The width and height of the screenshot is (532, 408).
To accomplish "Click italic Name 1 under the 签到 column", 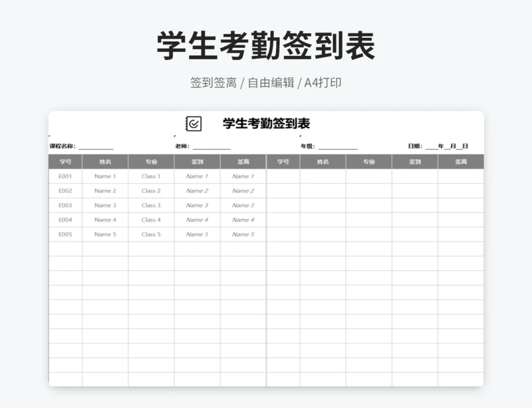I will (x=197, y=176).
